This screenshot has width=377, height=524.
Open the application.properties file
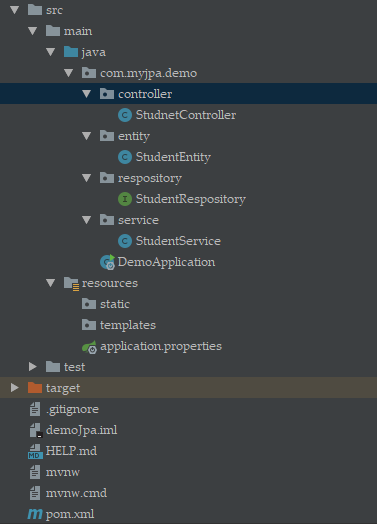[161, 347]
